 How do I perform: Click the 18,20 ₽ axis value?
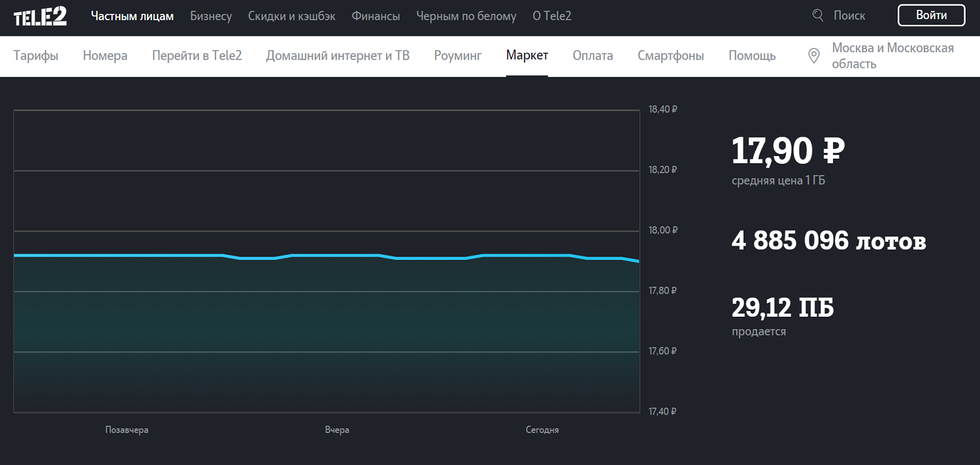pos(662,170)
